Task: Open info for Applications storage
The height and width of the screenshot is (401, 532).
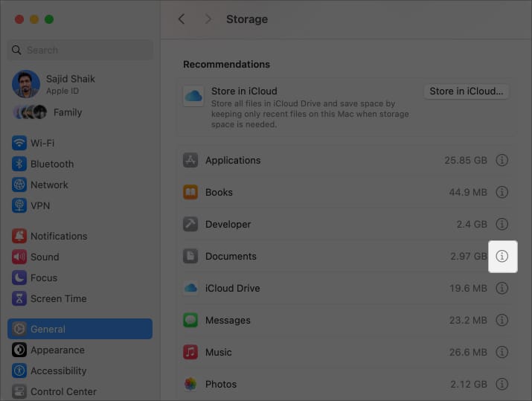Action: [501, 160]
